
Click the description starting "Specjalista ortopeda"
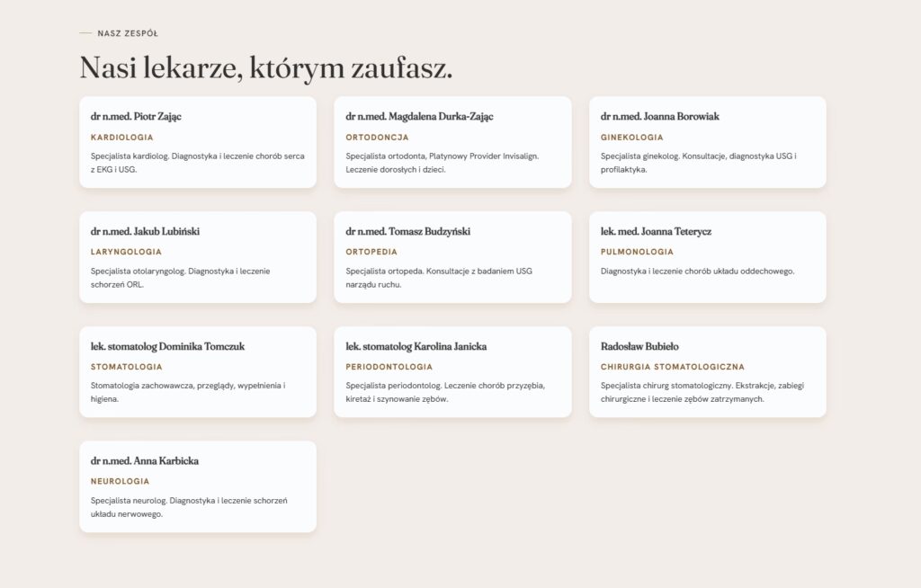(x=439, y=278)
